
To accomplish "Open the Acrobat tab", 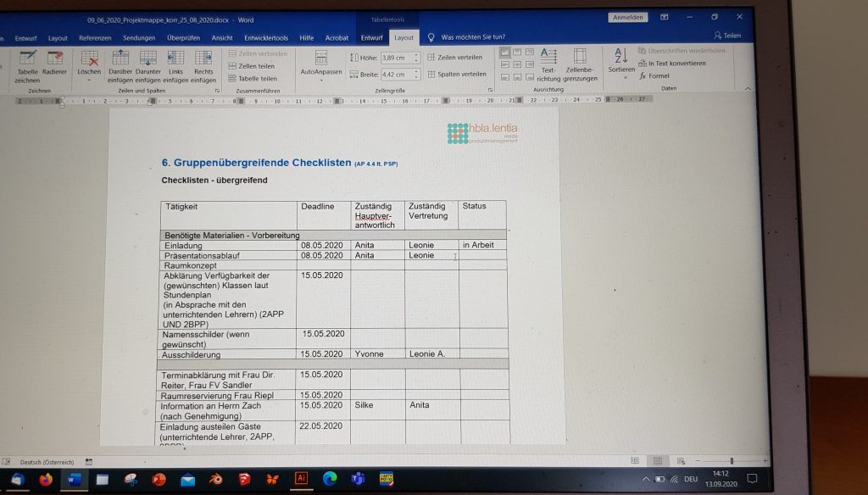I will [337, 38].
